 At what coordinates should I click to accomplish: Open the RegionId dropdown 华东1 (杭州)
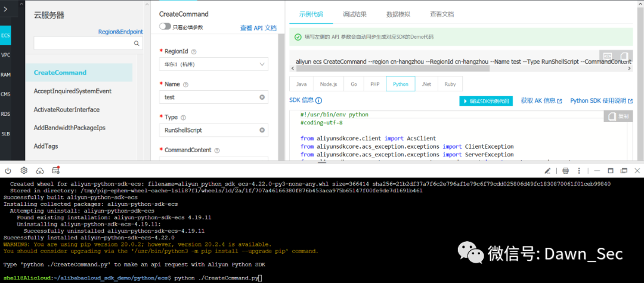[213, 64]
